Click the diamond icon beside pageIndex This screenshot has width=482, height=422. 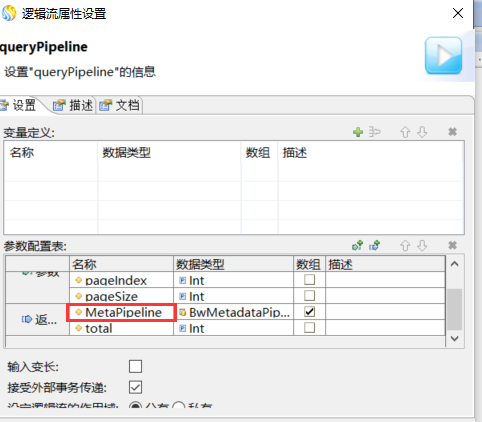coord(79,280)
